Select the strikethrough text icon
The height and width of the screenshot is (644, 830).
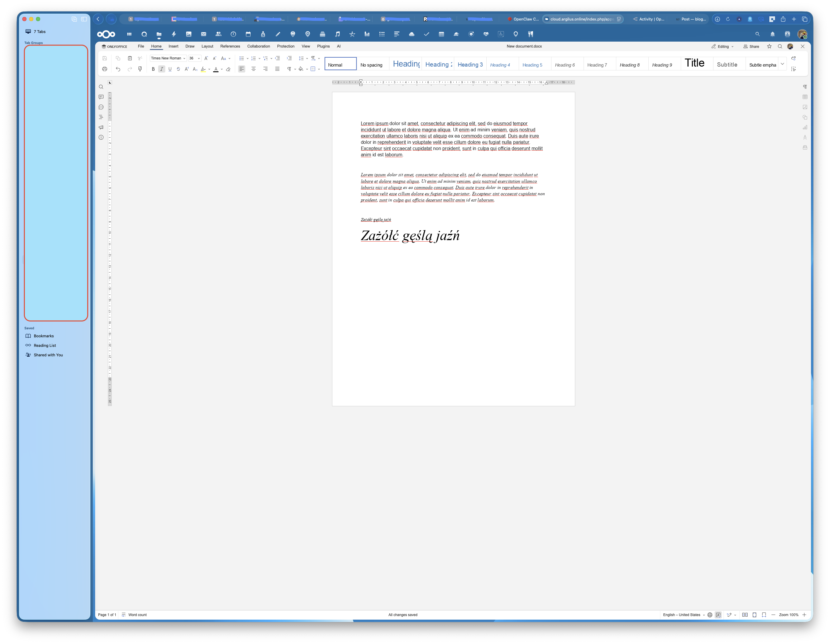click(x=178, y=69)
